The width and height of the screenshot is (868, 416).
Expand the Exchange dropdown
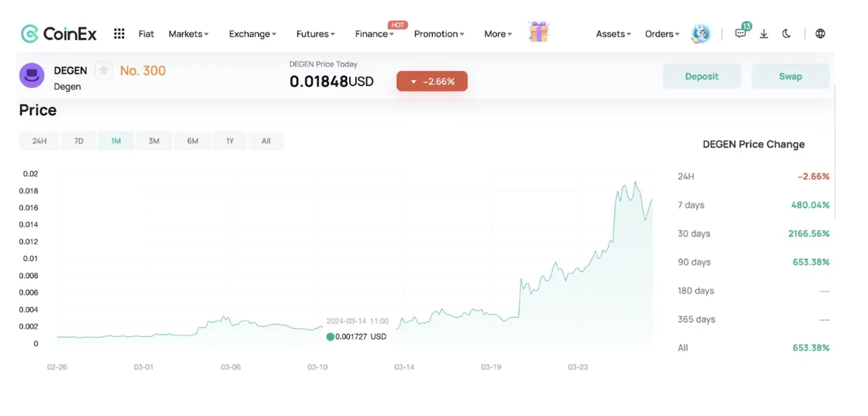pos(252,34)
